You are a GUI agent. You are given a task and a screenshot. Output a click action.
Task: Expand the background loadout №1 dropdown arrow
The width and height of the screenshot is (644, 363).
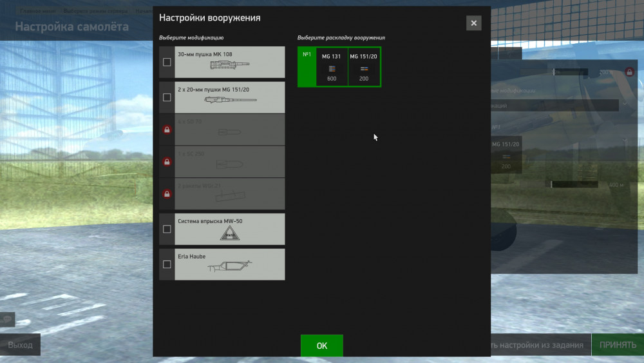pyautogui.click(x=625, y=141)
